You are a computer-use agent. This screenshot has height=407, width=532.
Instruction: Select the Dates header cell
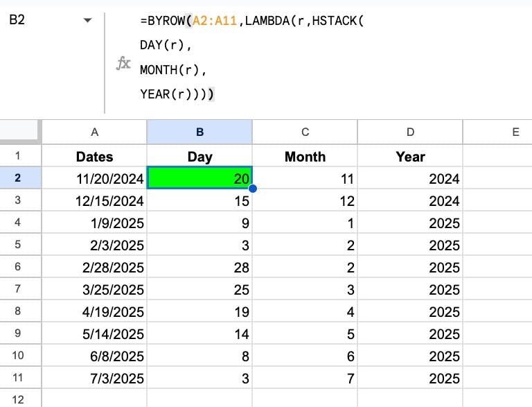coord(94,156)
